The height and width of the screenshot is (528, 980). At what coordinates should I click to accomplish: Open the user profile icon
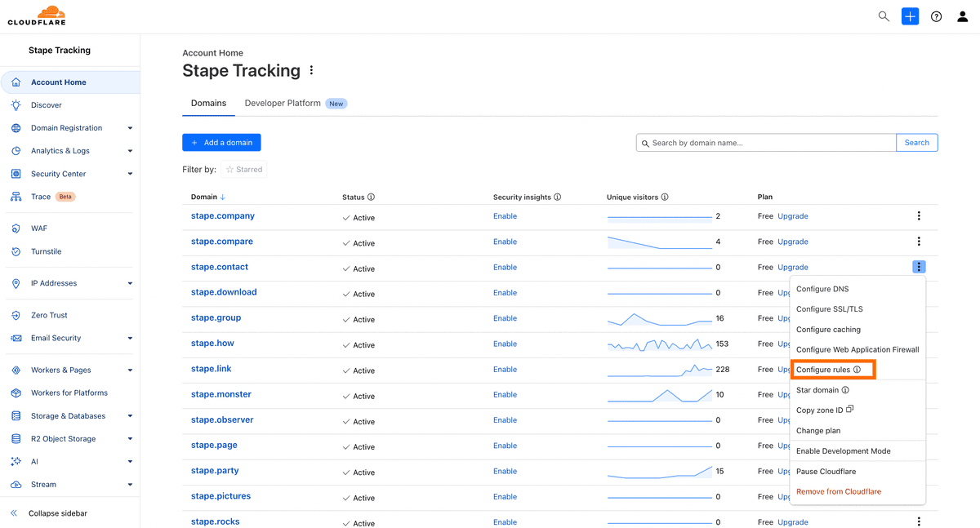pyautogui.click(x=963, y=16)
